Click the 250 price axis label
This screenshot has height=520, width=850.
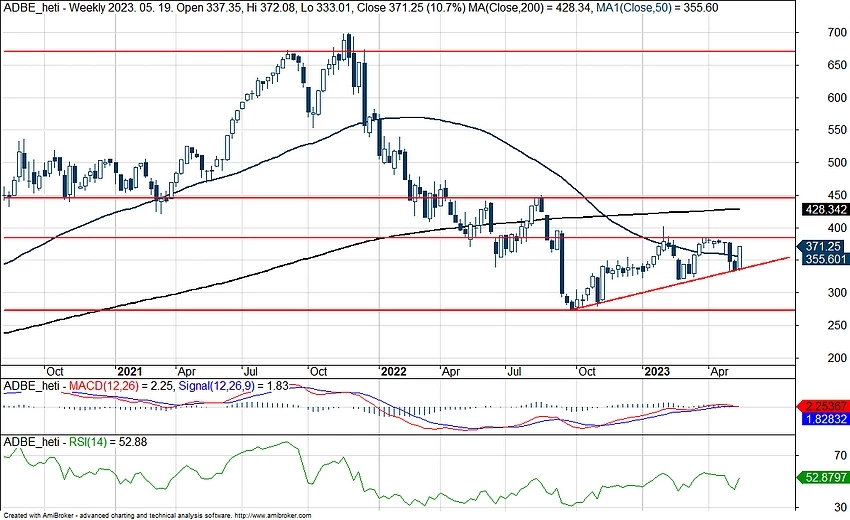point(837,325)
